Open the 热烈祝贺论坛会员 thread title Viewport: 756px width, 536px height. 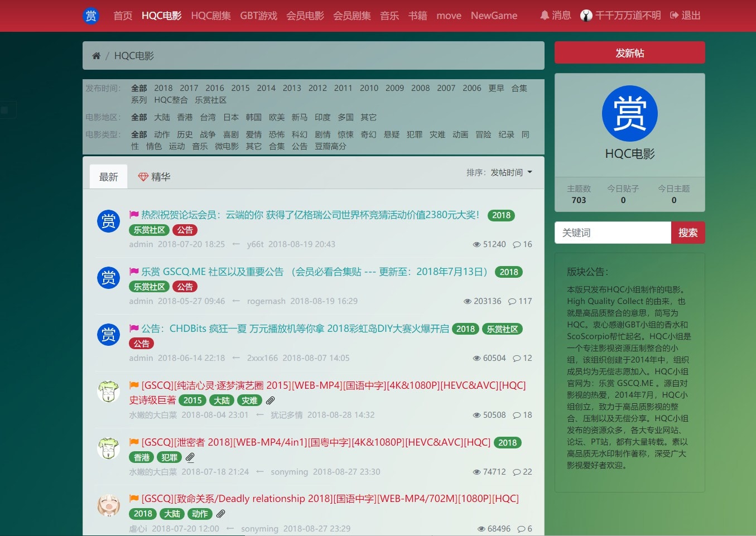pos(310,215)
